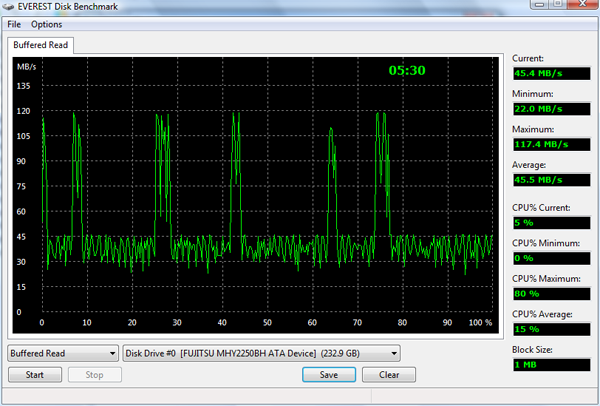Click the 135 label on the vertical axis
The width and height of the screenshot is (600, 406).
tap(23, 86)
